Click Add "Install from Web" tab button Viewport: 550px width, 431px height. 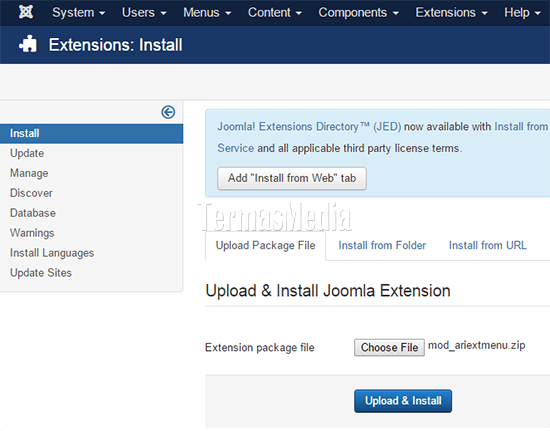pyautogui.click(x=292, y=178)
